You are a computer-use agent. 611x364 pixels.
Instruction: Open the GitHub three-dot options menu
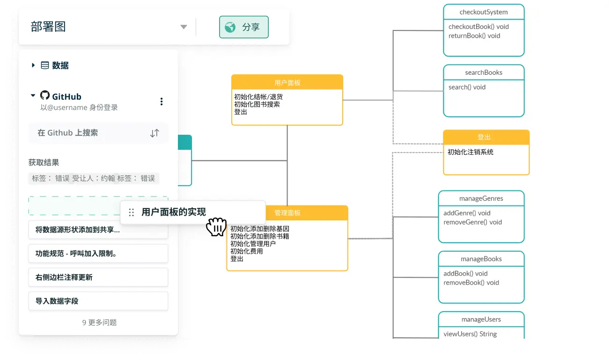[162, 102]
